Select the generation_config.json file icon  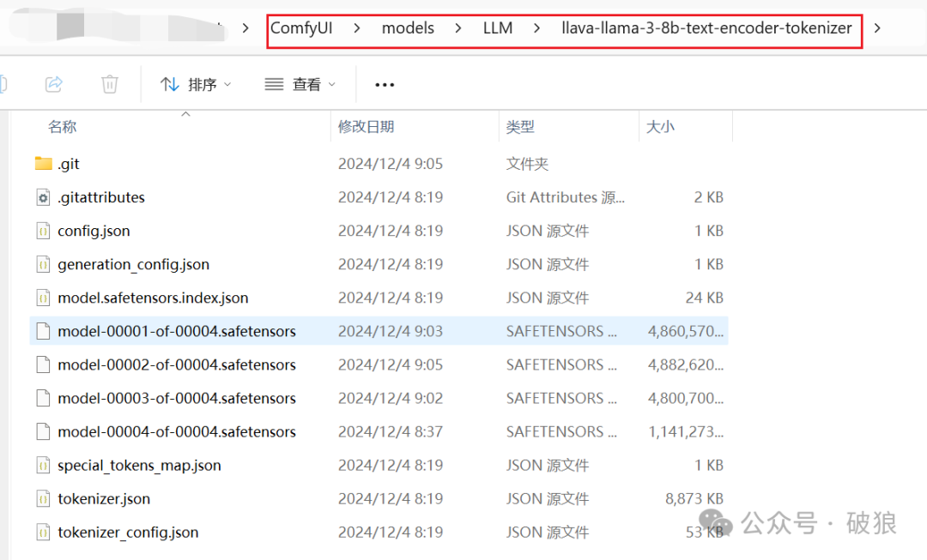click(x=43, y=264)
